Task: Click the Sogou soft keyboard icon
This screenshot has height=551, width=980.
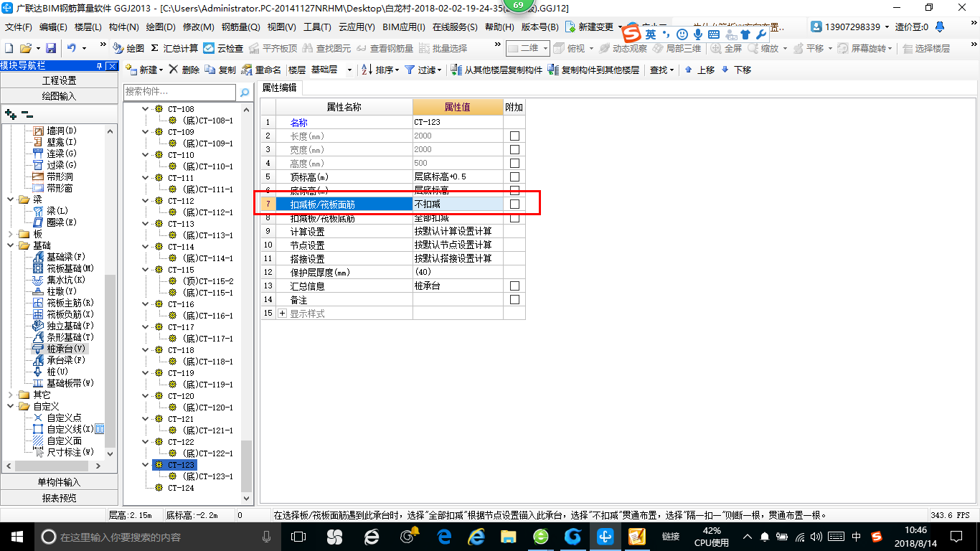Action: pyautogui.click(x=713, y=34)
